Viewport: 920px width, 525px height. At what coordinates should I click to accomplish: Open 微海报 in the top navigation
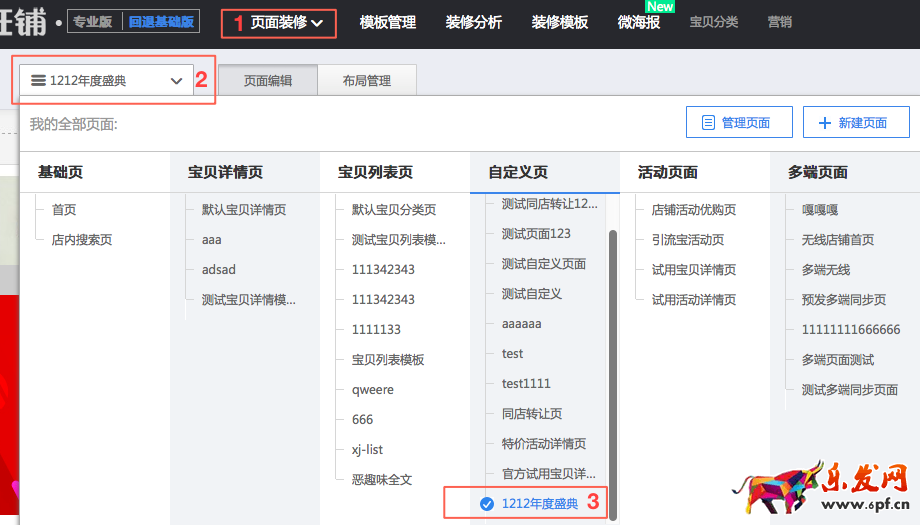click(x=639, y=22)
